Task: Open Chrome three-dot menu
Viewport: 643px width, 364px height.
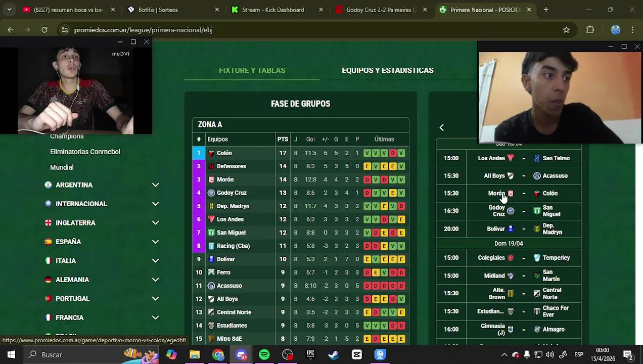Action: tap(632, 30)
